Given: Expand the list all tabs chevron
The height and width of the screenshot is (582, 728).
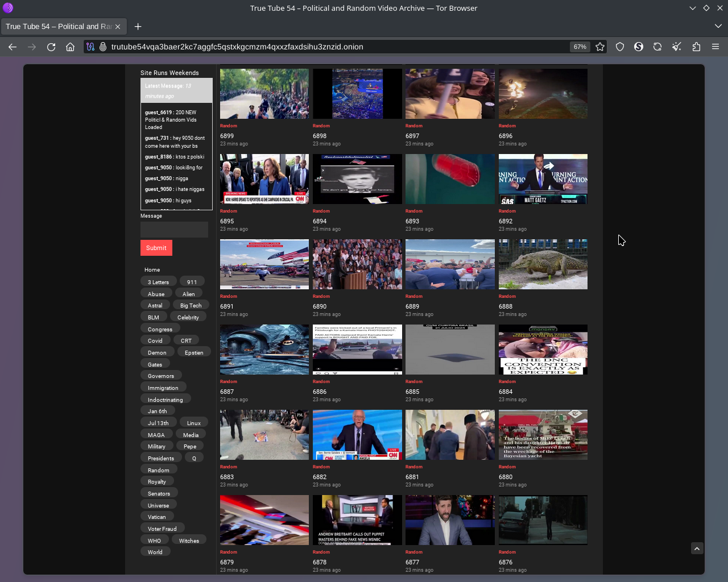Looking at the screenshot, I should coord(718,26).
